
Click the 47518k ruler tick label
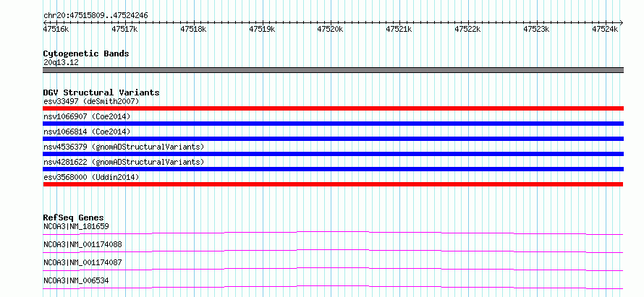[193, 29]
